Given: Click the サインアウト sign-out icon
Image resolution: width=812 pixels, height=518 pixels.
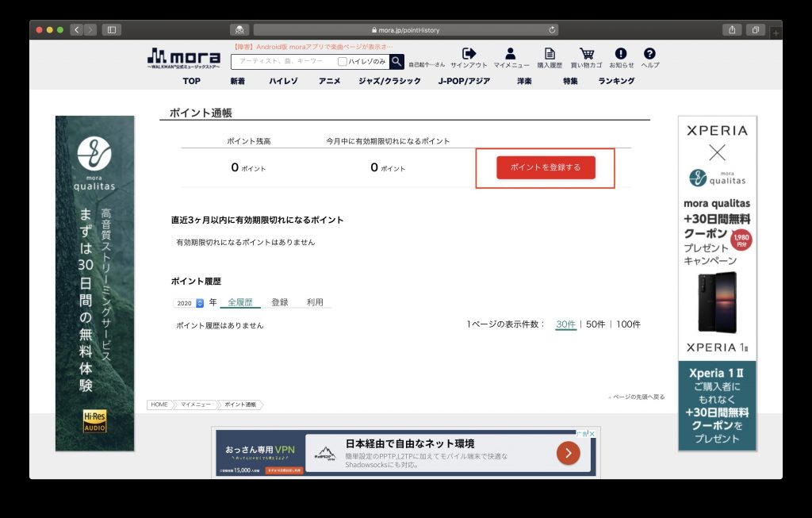Looking at the screenshot, I should 469,53.
